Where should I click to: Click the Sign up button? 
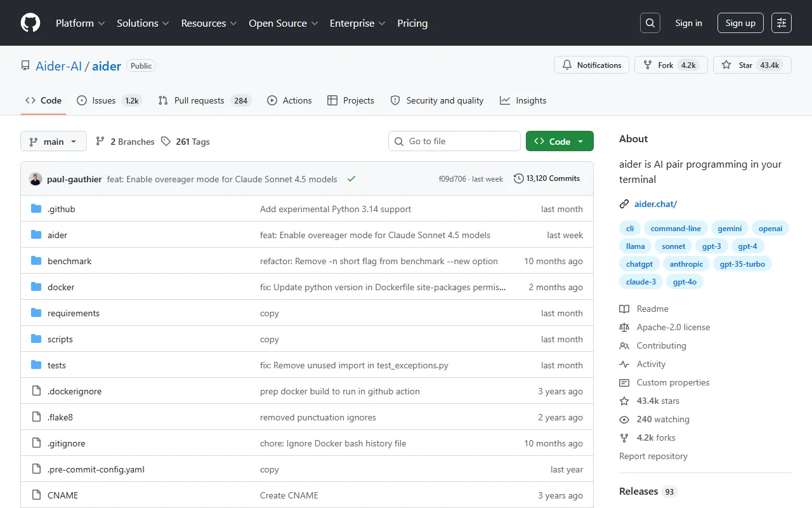click(x=740, y=23)
